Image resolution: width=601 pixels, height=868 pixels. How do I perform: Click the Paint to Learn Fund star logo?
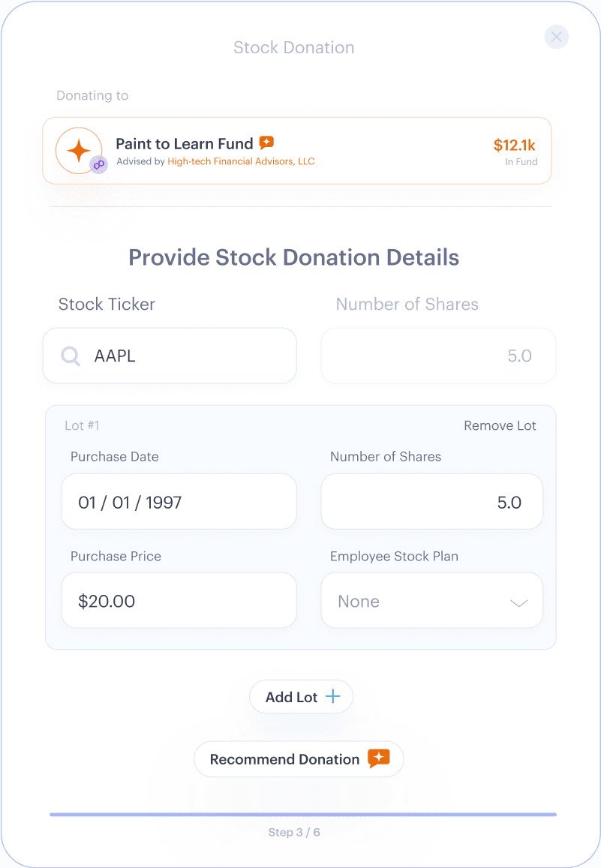(x=78, y=150)
